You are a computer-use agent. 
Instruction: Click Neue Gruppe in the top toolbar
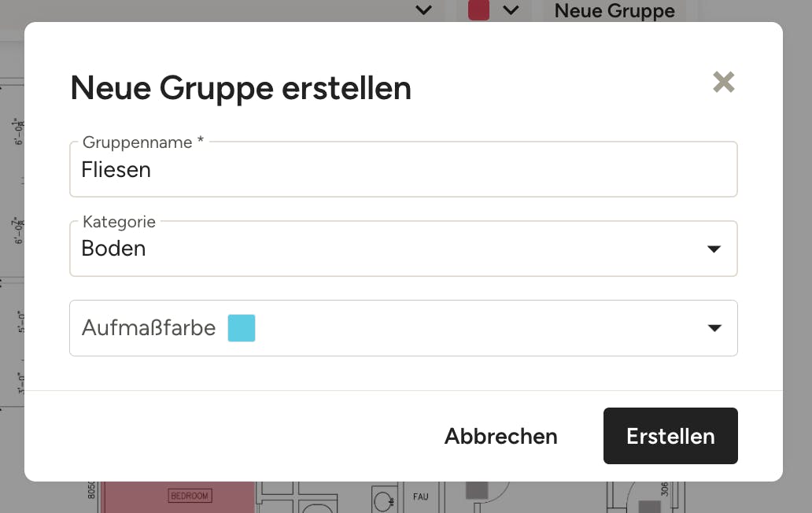615,10
